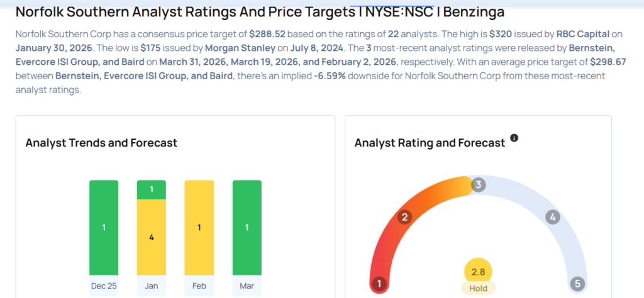Click the Hold rating badge
The image size is (644, 298).
pos(478,288)
